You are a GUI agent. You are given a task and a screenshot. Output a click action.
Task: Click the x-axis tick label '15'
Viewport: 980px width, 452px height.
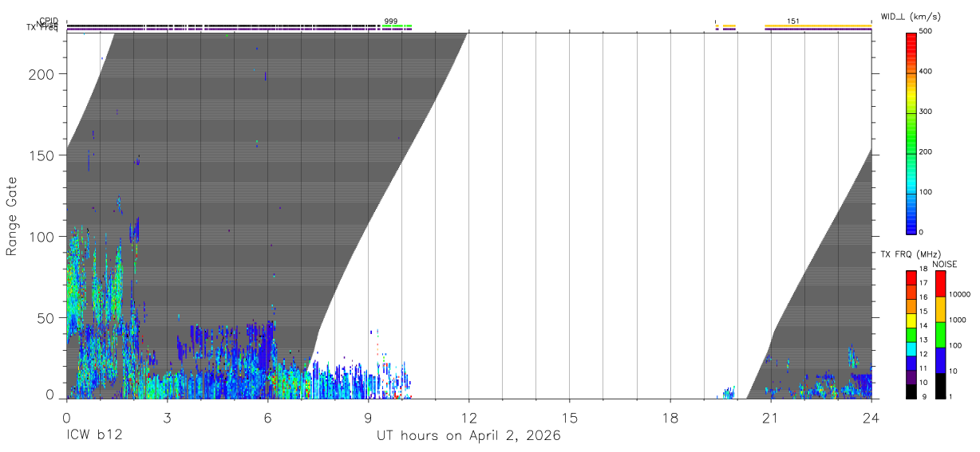570,417
